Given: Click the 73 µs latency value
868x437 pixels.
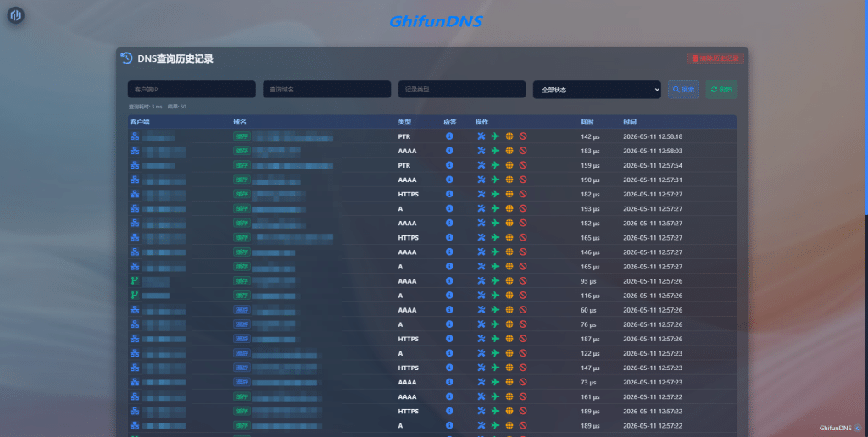Looking at the screenshot, I should coord(588,382).
